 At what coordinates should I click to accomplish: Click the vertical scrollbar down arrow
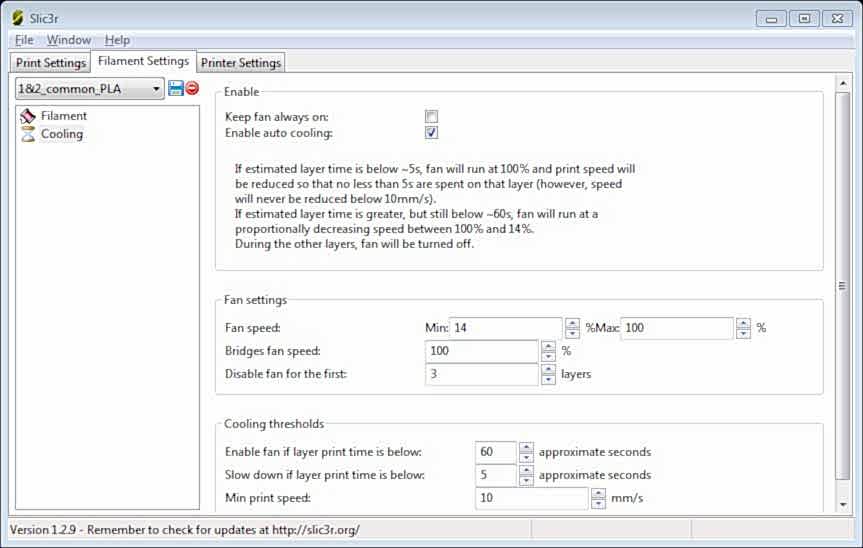(x=842, y=504)
